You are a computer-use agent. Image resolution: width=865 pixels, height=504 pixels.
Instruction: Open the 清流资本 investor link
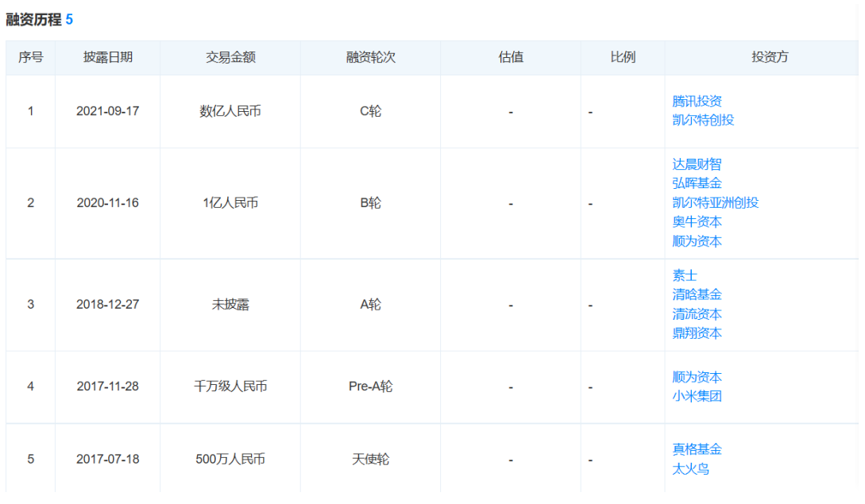[x=697, y=314]
